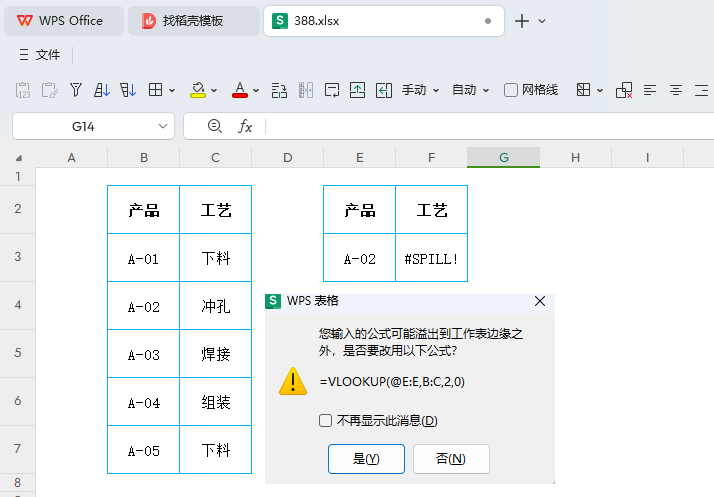
Task: Open the 自动 dropdown
Action: [x=470, y=90]
